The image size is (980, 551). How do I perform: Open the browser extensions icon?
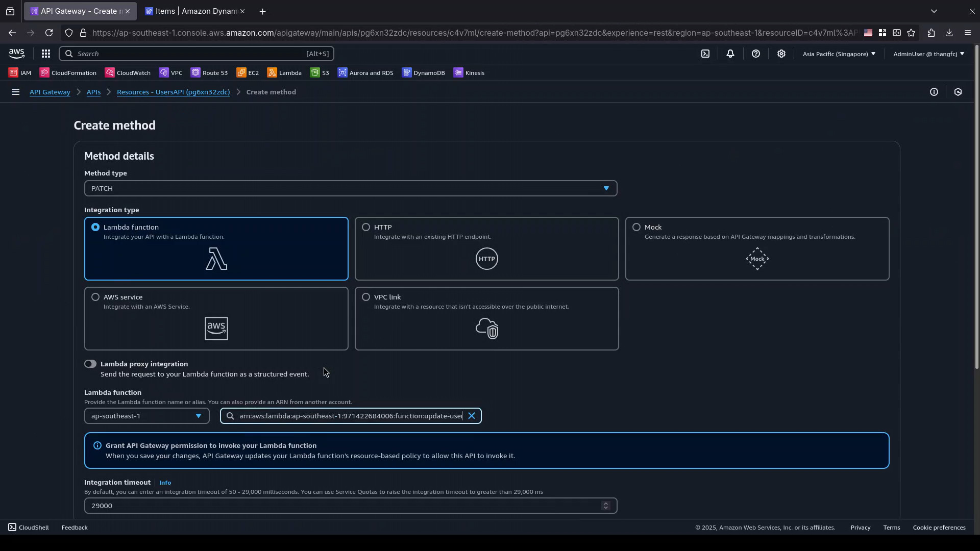[x=931, y=33]
